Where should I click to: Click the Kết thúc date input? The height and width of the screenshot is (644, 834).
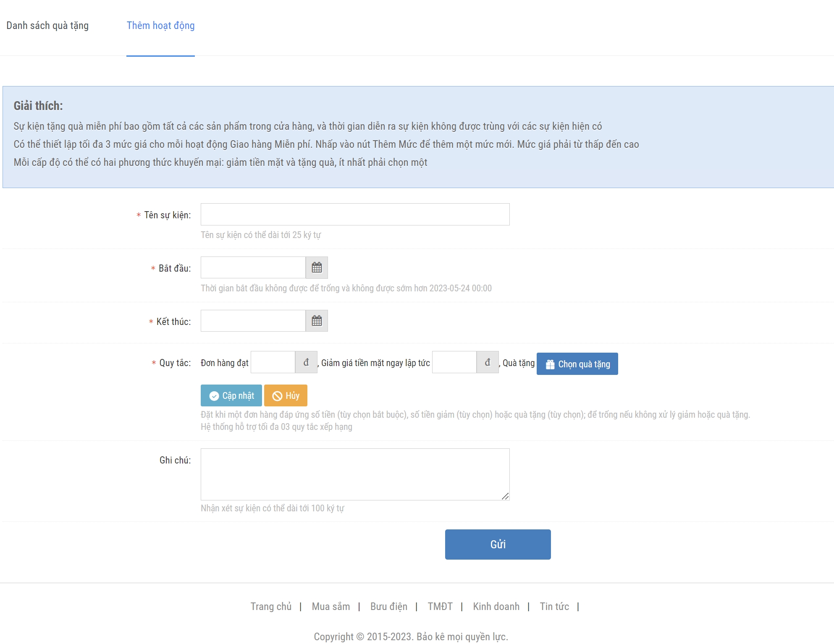[x=253, y=321]
